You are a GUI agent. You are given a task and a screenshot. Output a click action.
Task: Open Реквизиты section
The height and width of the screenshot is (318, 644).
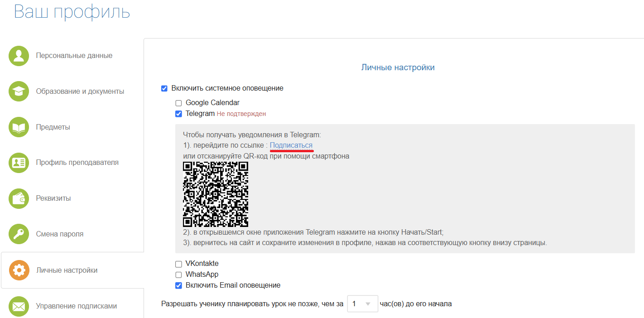[x=53, y=198]
